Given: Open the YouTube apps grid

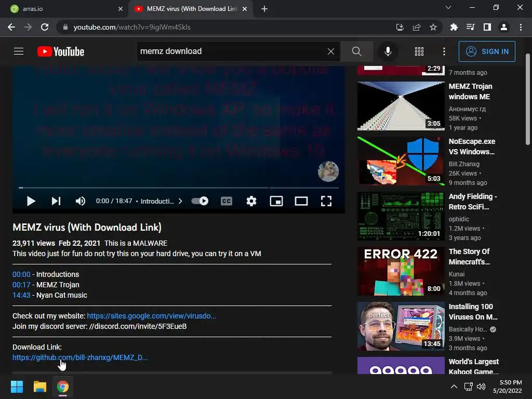Looking at the screenshot, I should coord(419,51).
